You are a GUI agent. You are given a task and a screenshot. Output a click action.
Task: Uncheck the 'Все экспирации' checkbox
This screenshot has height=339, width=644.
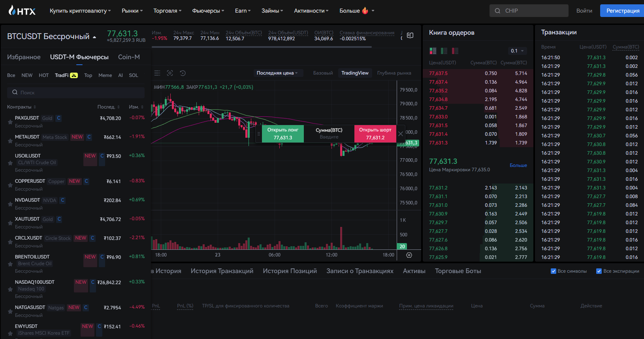(599, 271)
